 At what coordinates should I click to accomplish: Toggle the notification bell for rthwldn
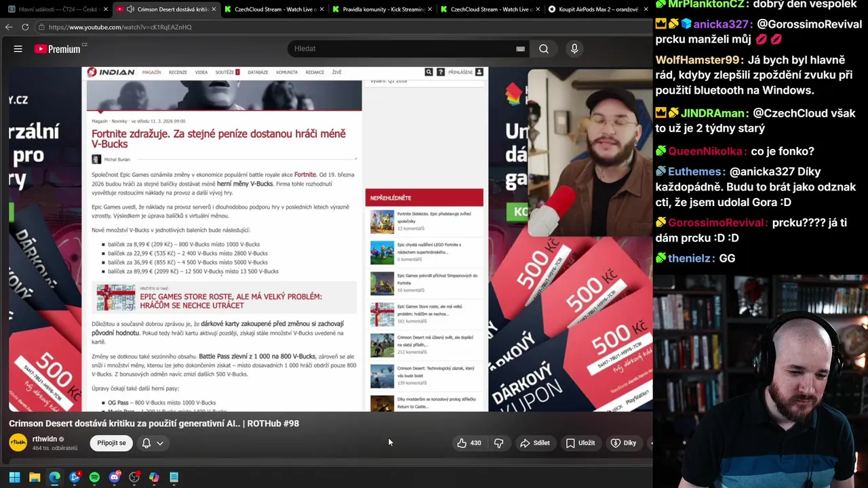pos(146,443)
